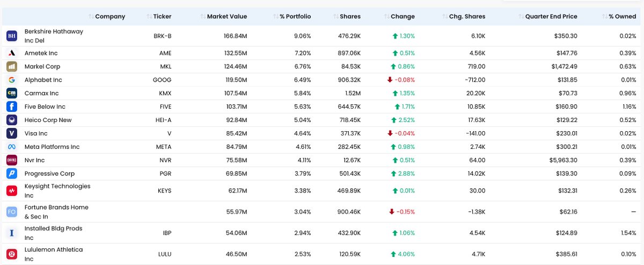Select the 166.84M market value cell
The width and height of the screenshot is (644, 265).
236,36
